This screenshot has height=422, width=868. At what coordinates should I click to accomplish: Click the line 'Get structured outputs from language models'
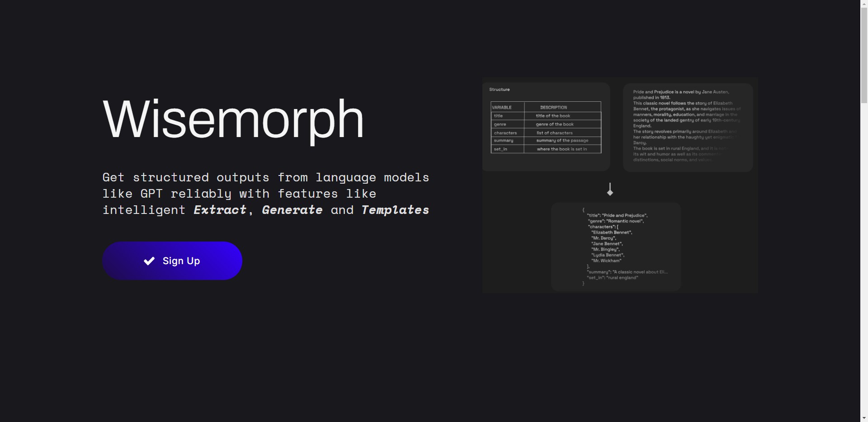(266, 177)
